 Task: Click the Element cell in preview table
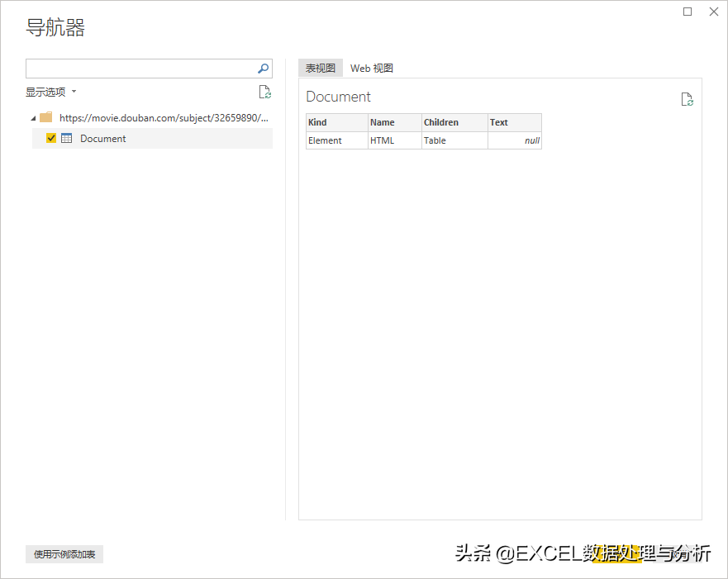[x=337, y=140]
